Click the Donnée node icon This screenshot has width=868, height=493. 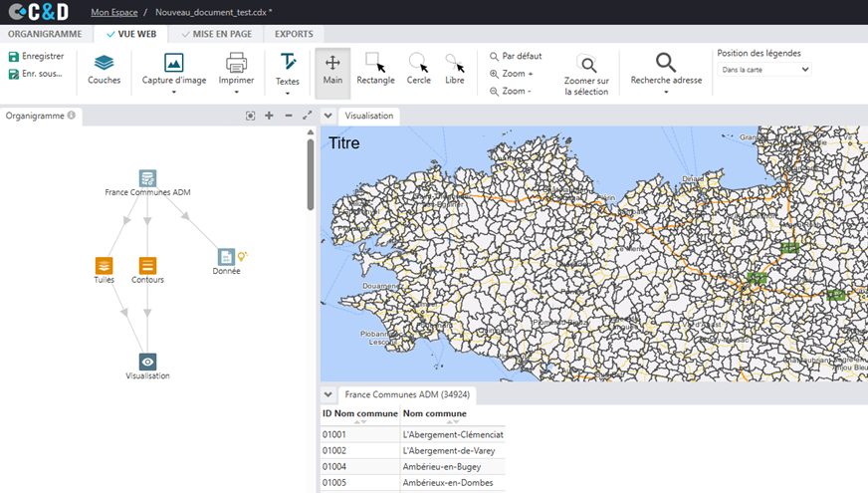point(226,257)
